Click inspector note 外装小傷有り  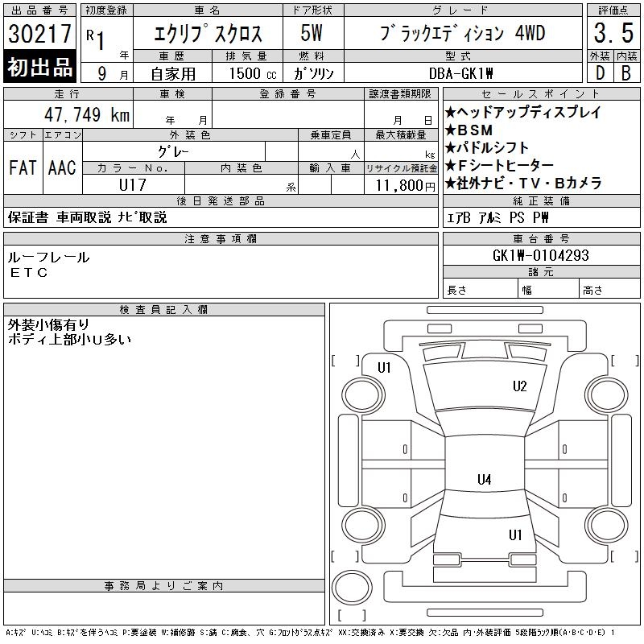48,325
